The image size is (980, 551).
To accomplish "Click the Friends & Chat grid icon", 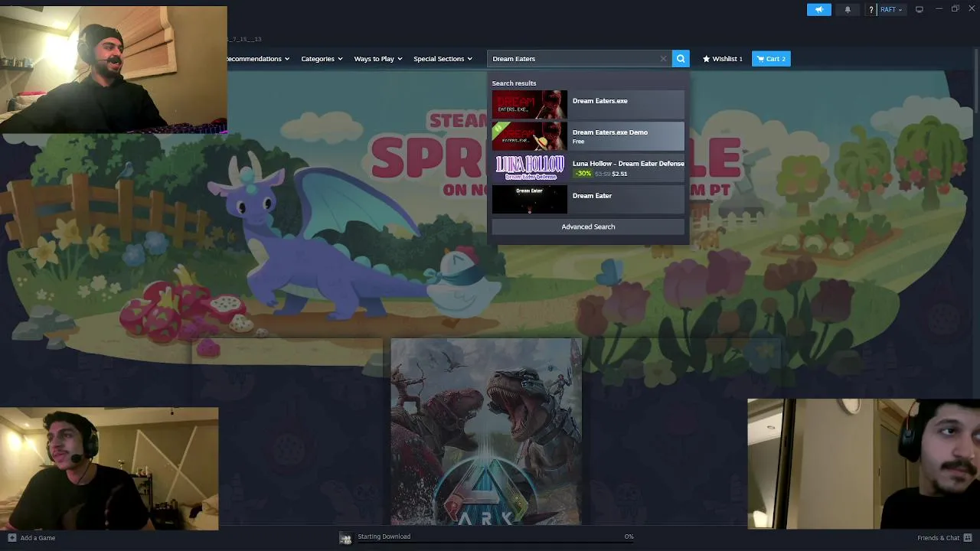I will click(968, 538).
